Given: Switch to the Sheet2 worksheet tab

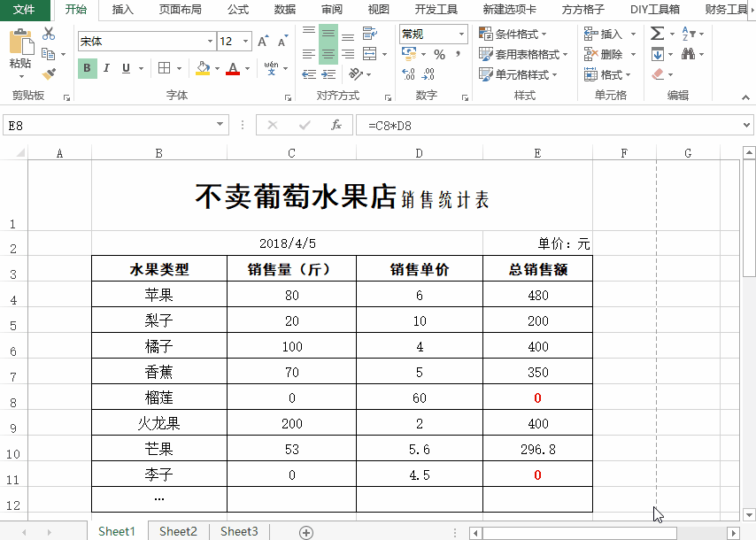Looking at the screenshot, I should pyautogui.click(x=179, y=531).
